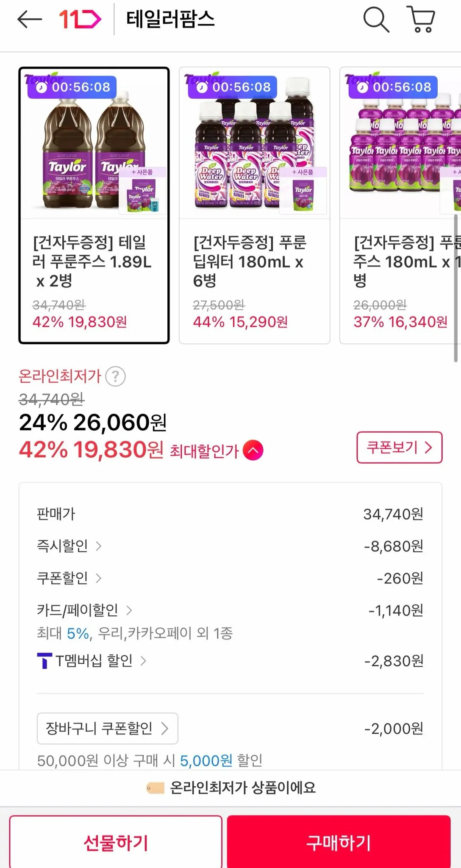The image size is (461, 868).
Task: Expand the T멤버십 할인 details
Action: click(x=101, y=661)
